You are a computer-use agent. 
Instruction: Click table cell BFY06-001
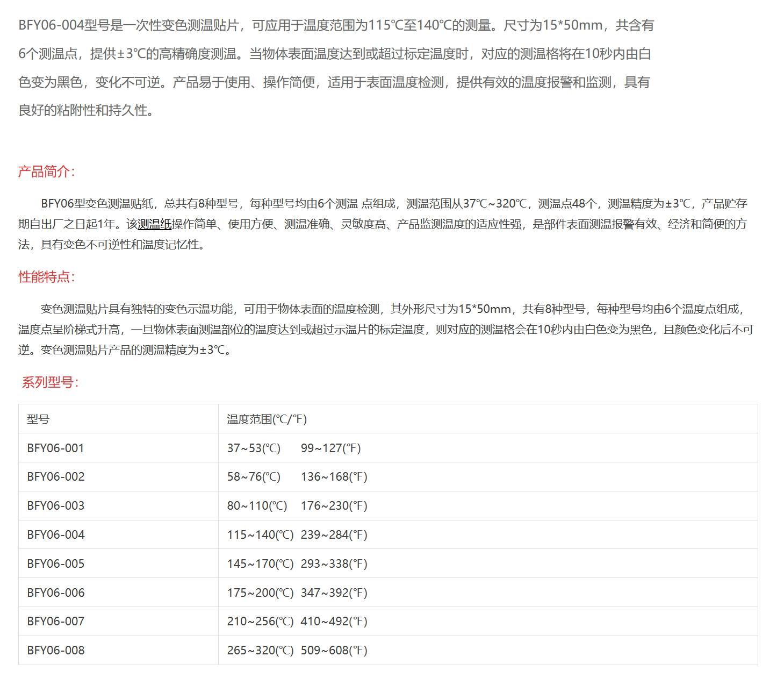[x=118, y=448]
